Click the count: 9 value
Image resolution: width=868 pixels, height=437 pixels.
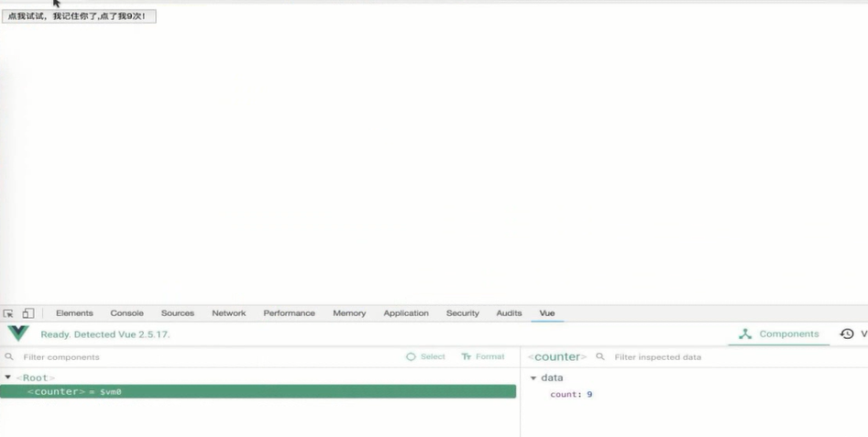[589, 395]
